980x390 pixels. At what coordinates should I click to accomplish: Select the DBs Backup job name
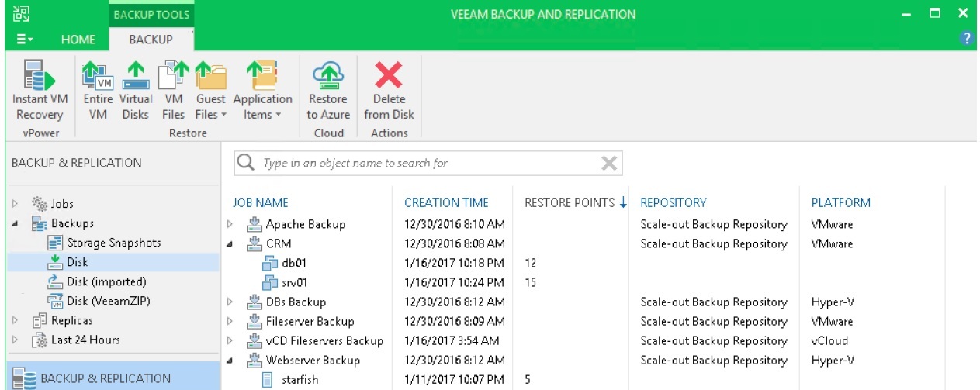click(x=296, y=302)
